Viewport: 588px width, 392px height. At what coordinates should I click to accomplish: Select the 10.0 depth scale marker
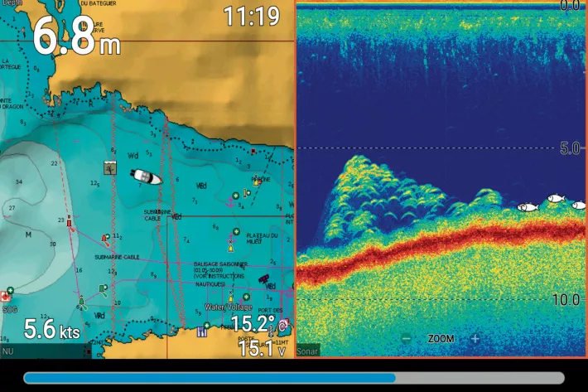click(566, 300)
